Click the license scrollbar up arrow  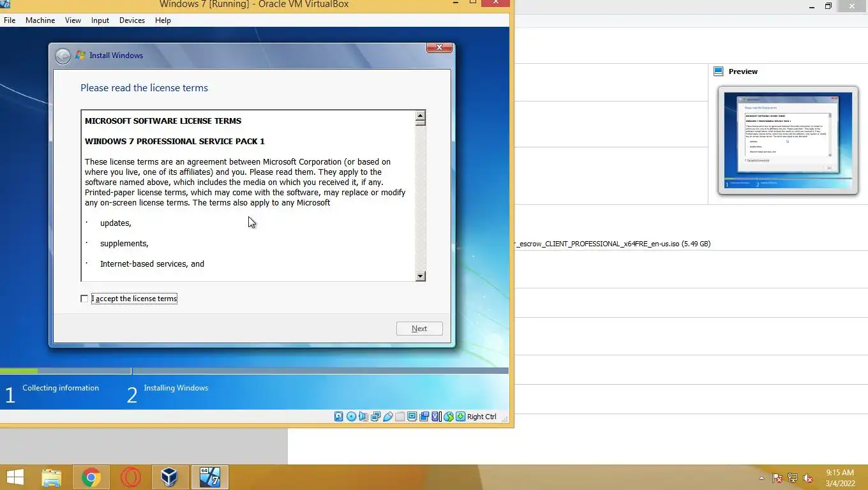421,117
